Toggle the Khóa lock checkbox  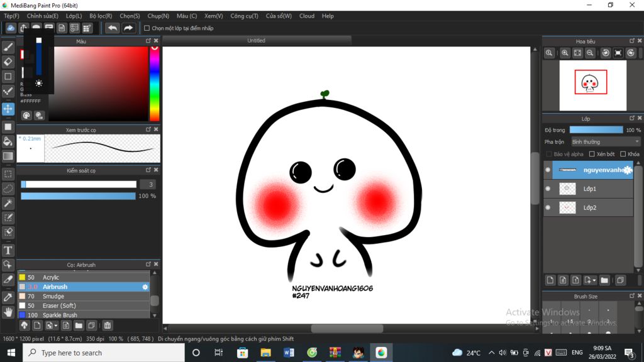coord(623,154)
